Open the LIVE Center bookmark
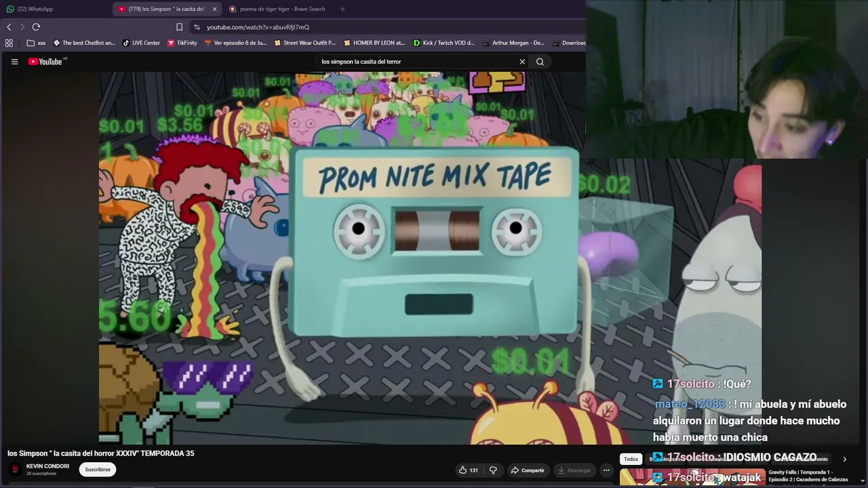 pos(141,43)
